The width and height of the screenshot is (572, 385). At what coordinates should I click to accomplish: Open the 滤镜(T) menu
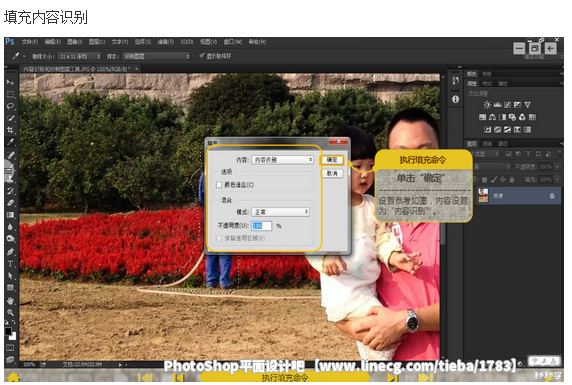click(x=165, y=42)
